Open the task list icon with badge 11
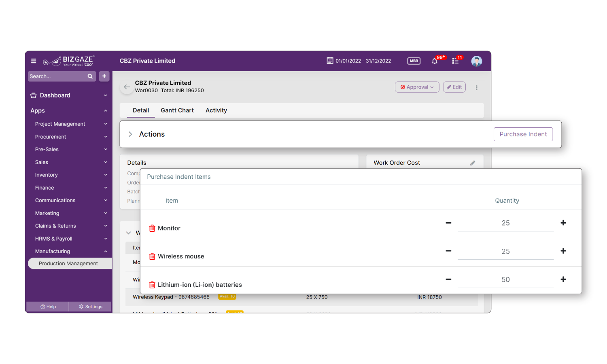The height and width of the screenshot is (364, 607). click(456, 61)
